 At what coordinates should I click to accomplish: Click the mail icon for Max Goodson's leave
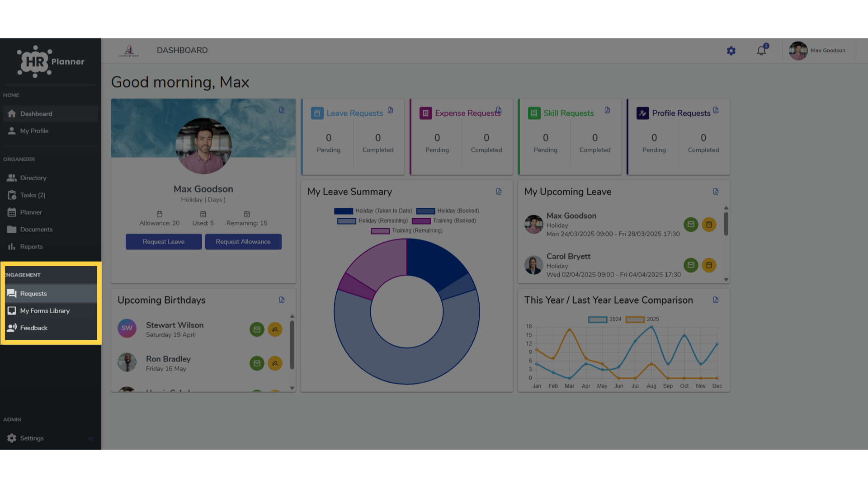coord(691,225)
